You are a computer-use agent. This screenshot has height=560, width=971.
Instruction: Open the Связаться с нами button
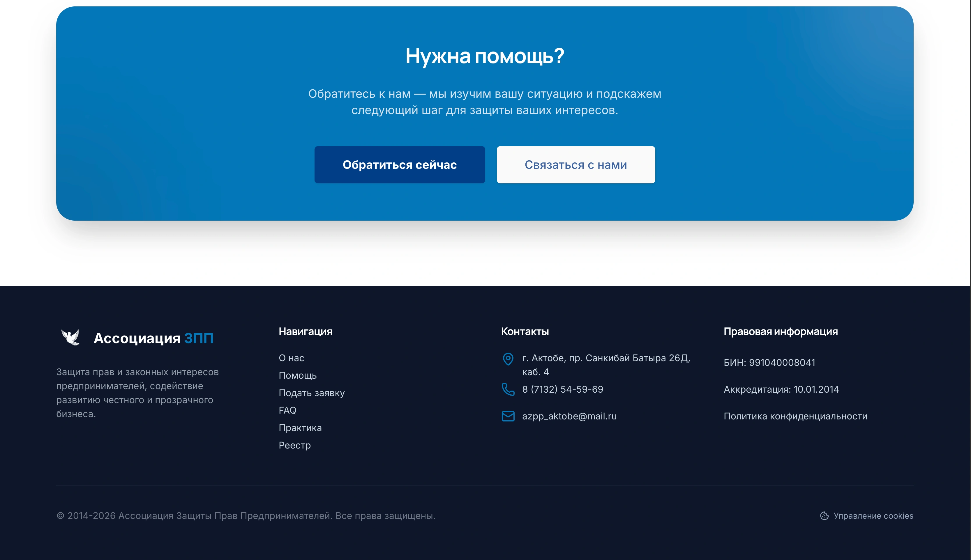coord(576,165)
